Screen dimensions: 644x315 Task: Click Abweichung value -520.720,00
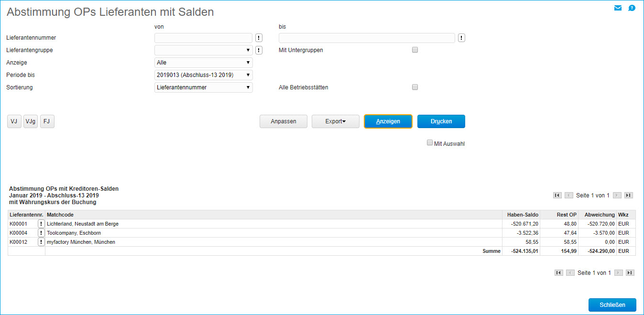(601, 224)
